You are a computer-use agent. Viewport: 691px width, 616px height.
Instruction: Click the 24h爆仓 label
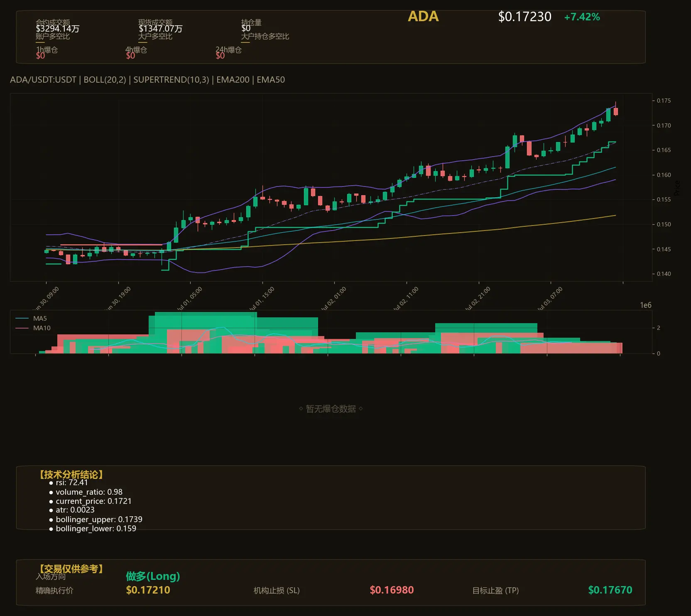point(228,50)
